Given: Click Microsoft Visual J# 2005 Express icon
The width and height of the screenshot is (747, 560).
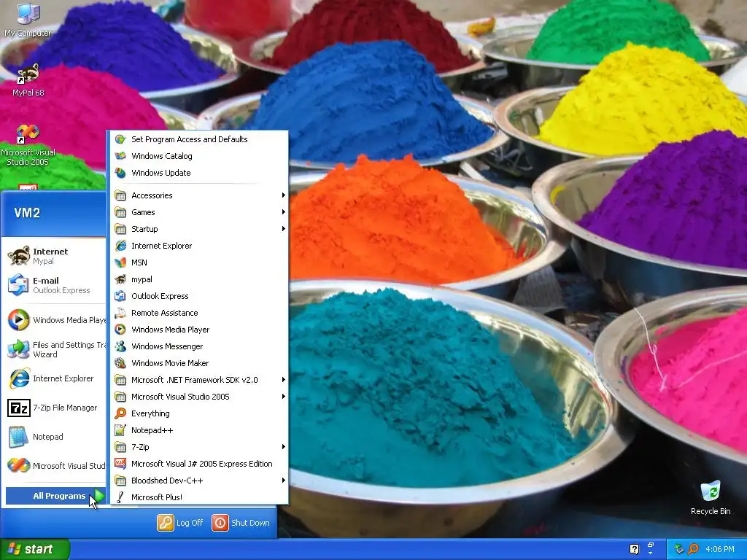Looking at the screenshot, I should (120, 464).
